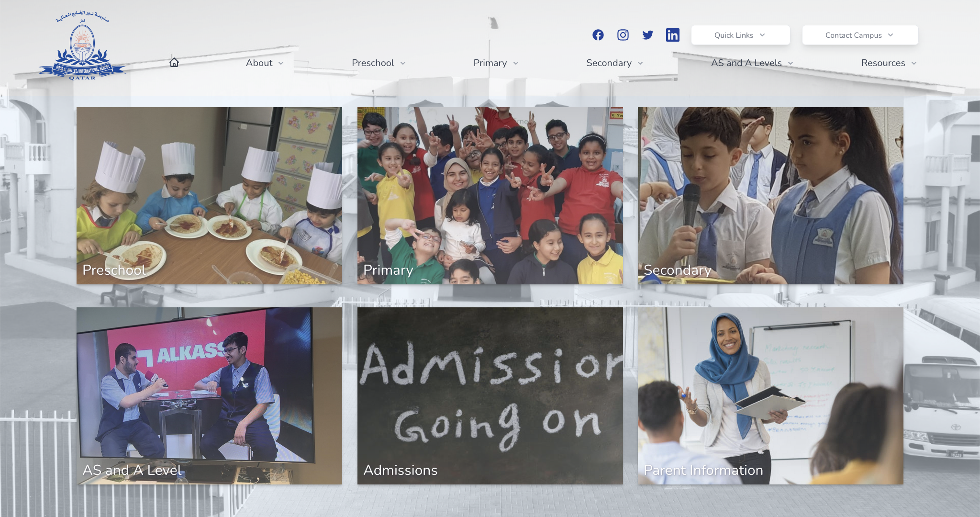Click the chevron next to Primary
This screenshot has width=980, height=517.
[516, 63]
